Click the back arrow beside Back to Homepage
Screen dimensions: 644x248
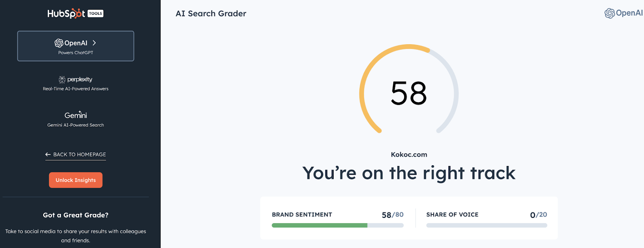(x=48, y=154)
